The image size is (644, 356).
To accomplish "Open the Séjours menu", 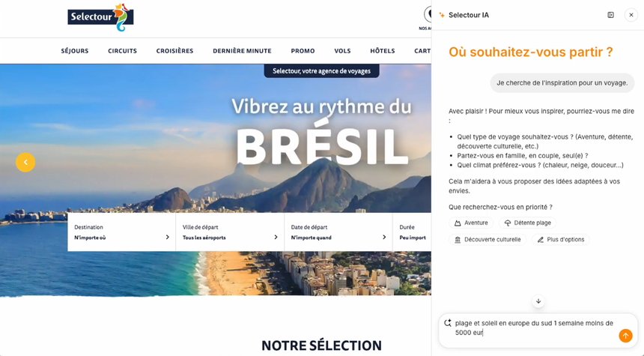I will 75,51.
